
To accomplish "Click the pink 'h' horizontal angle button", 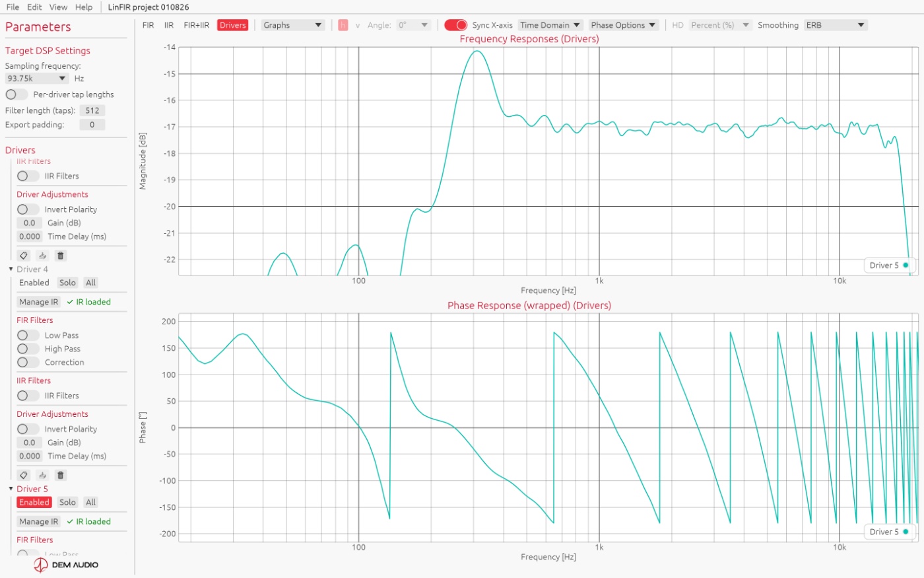I will click(x=343, y=25).
